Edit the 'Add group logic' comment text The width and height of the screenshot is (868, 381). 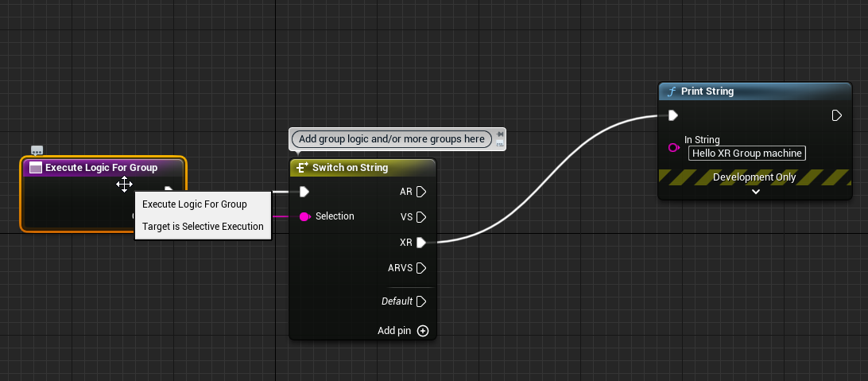click(x=391, y=139)
